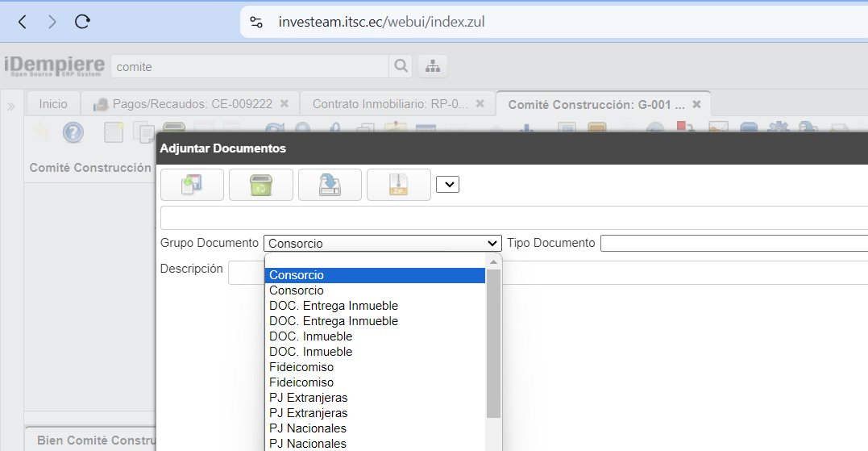This screenshot has height=451, width=868.
Task: Click the save attachment icon button
Action: [192, 185]
